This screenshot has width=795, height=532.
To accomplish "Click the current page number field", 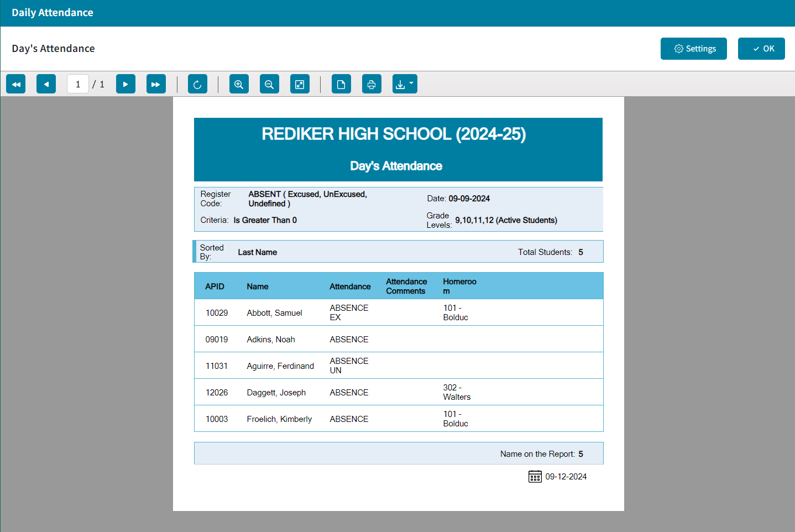I will click(x=78, y=84).
